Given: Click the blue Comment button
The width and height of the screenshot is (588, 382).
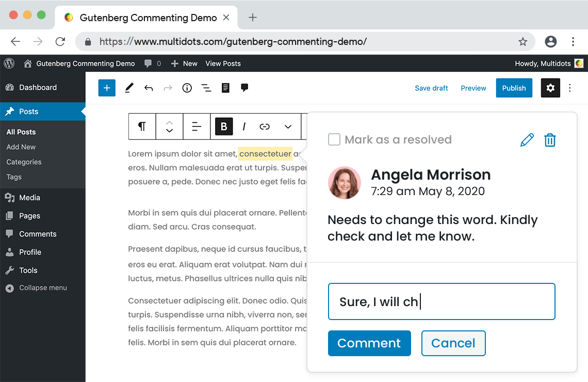Looking at the screenshot, I should click(369, 343).
